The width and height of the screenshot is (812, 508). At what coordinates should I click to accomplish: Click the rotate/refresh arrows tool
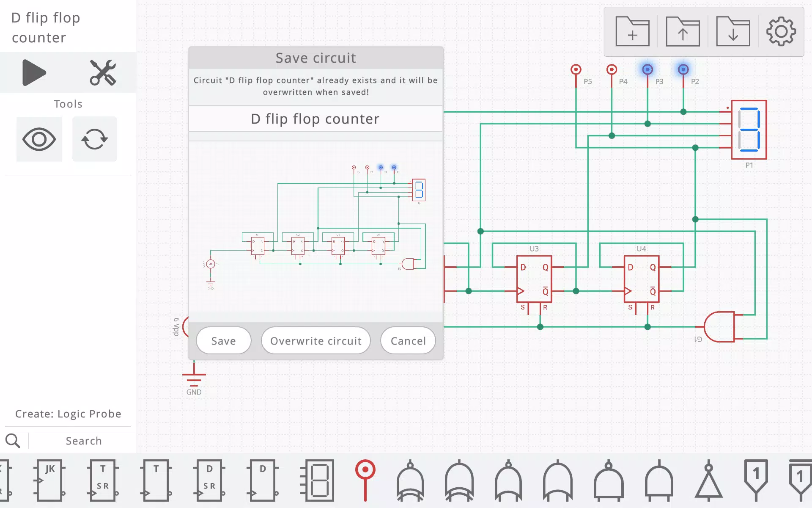pyautogui.click(x=94, y=139)
